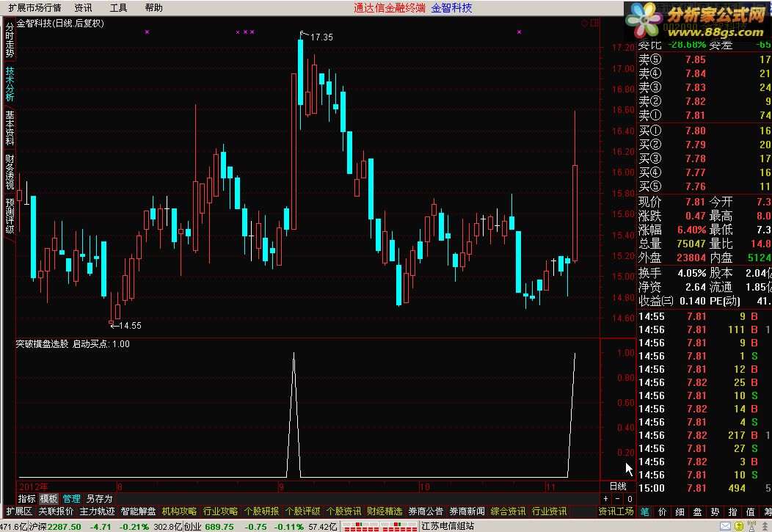Click the 17.35 high price marker
Image resolution: width=772 pixels, height=532 pixels.
[321, 37]
